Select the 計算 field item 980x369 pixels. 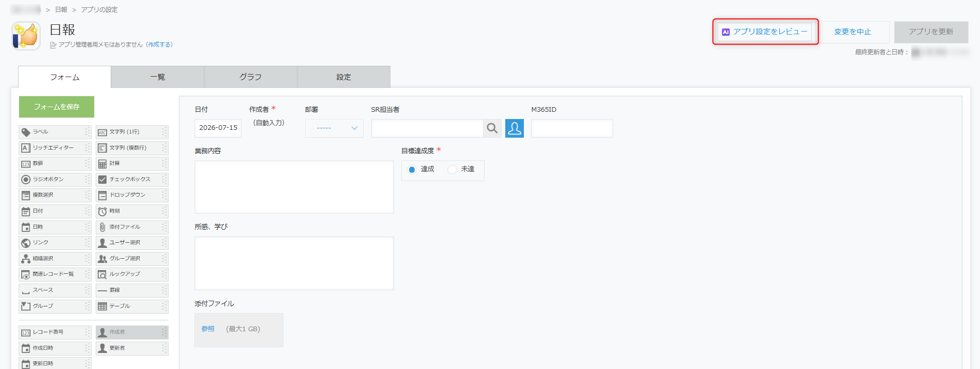tap(132, 164)
